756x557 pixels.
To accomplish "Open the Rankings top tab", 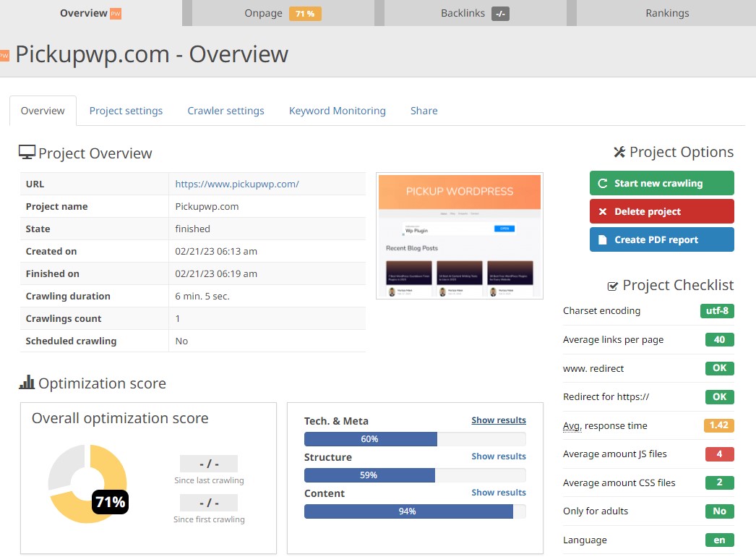I will tap(667, 13).
